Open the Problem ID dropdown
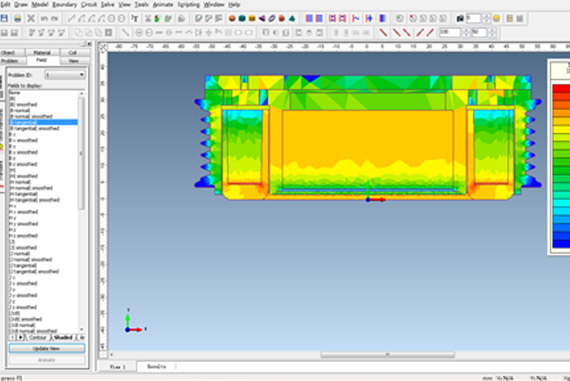Viewport: 570px width, 381px height. click(65, 75)
